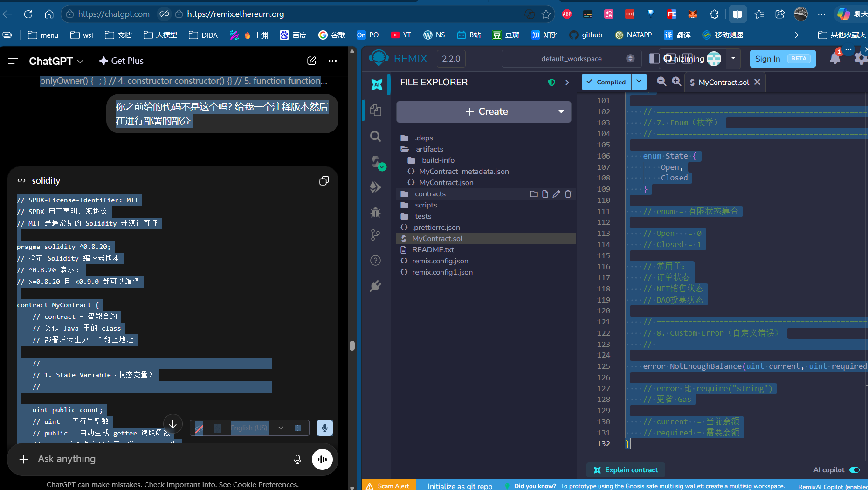Toggle the AI copilot switch
Screen dimensions: 868x490
coord(854,470)
